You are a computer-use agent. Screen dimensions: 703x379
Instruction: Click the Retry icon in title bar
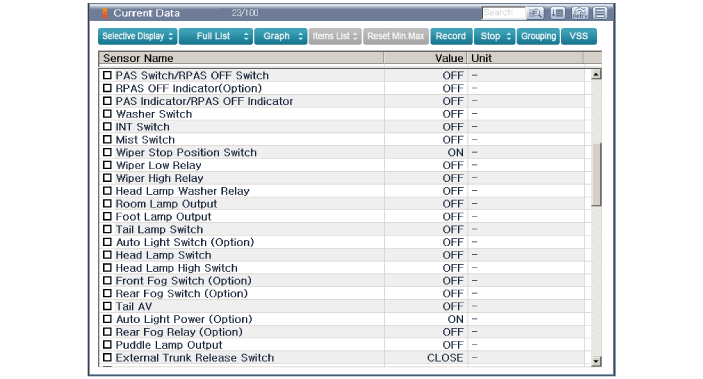click(579, 13)
